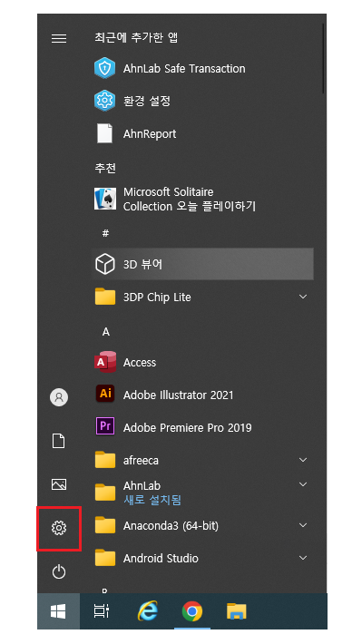Launch Internet Explorer from the taskbar
This screenshot has height=644, width=362.
tap(148, 612)
